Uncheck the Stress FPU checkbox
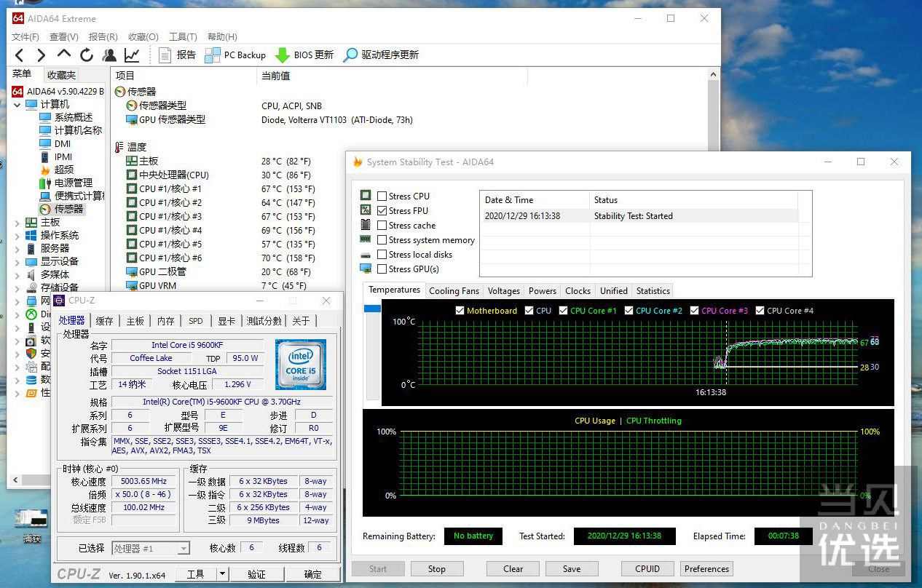The width and height of the screenshot is (922, 588). 382,210
